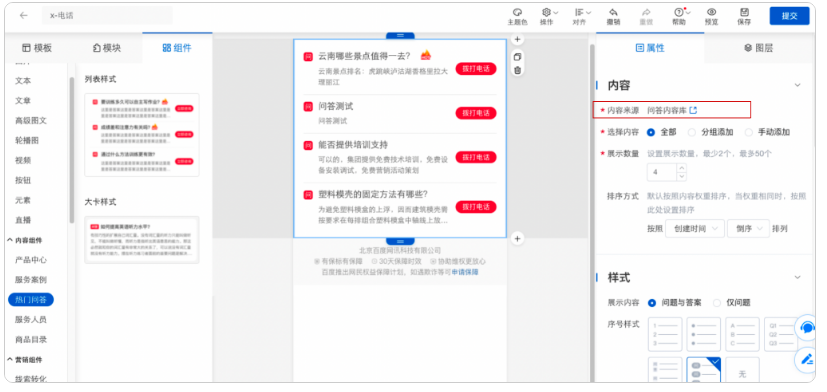
Task: Switch to the 模板 tab
Action: [37, 48]
